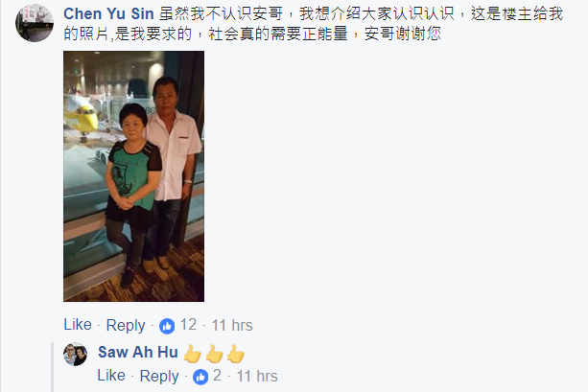The height and width of the screenshot is (392, 588).
Task: Click the reply thread indent line
Action: click(52, 367)
